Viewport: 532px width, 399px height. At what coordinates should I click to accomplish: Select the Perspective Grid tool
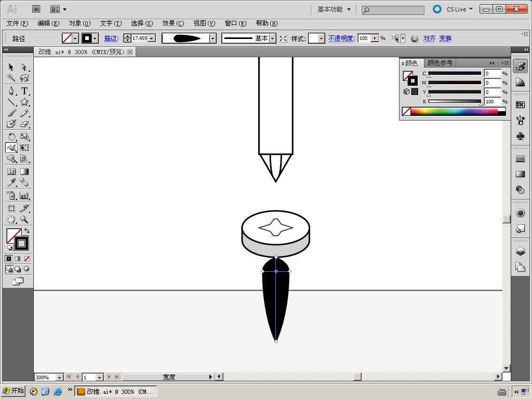point(24,158)
